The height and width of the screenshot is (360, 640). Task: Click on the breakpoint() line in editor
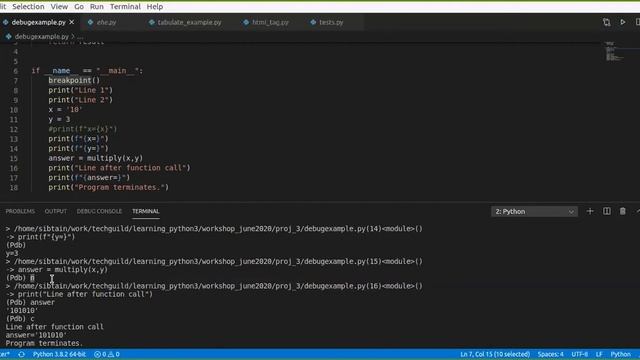[74, 80]
